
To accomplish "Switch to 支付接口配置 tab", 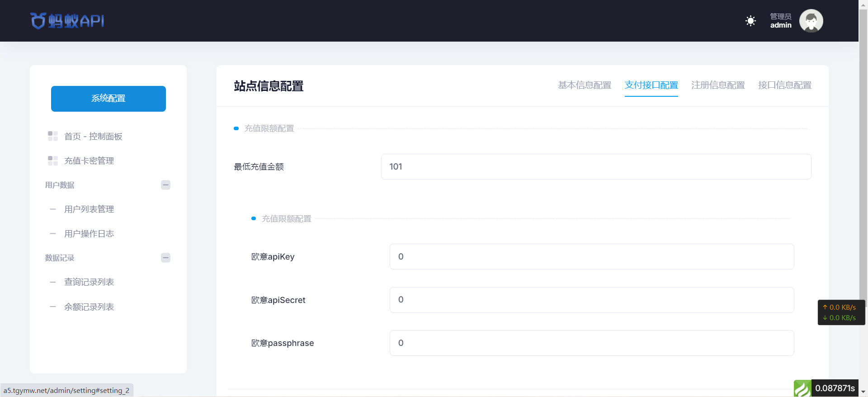I will pos(651,85).
